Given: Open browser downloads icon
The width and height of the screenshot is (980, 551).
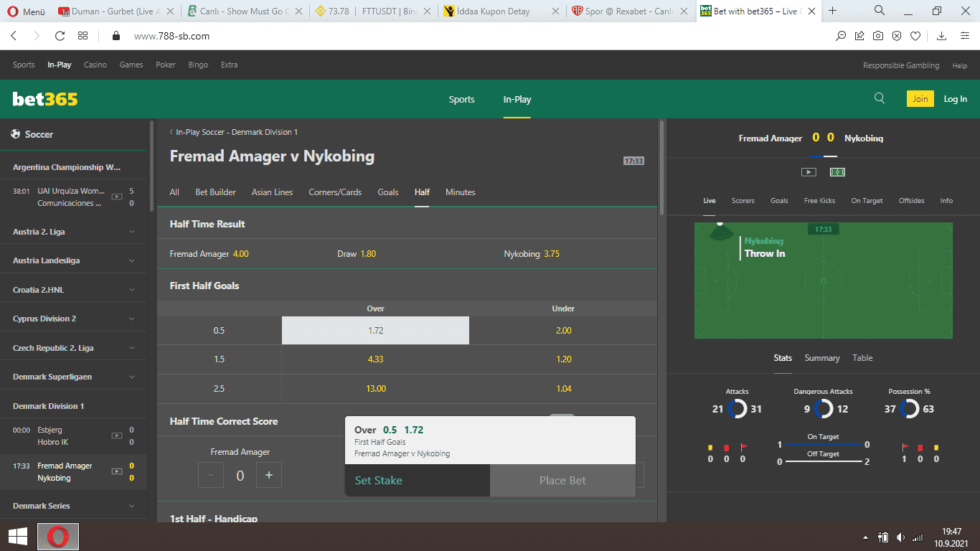Looking at the screenshot, I should point(942,36).
